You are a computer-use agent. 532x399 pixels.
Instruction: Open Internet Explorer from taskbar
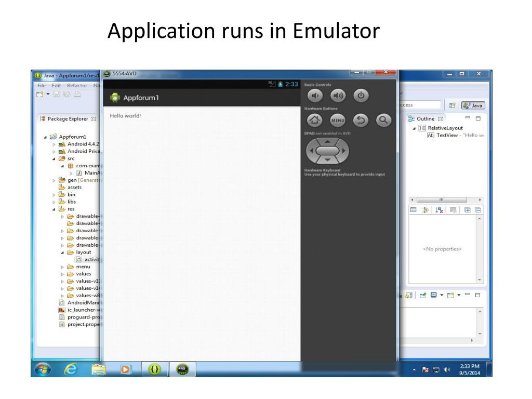70,369
